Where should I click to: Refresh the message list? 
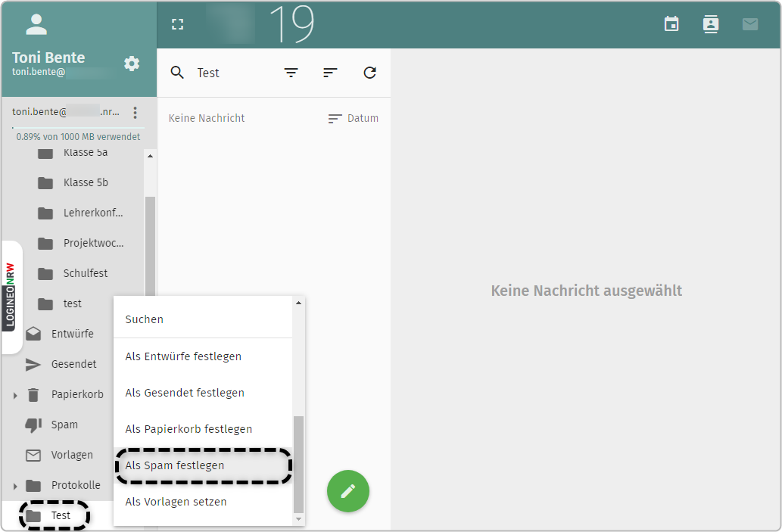click(x=369, y=73)
